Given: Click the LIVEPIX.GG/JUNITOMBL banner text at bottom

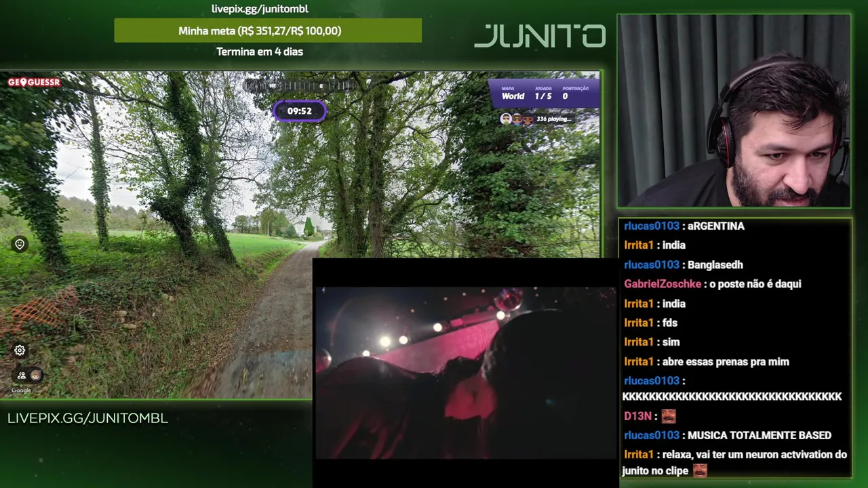Looking at the screenshot, I should coord(87,418).
